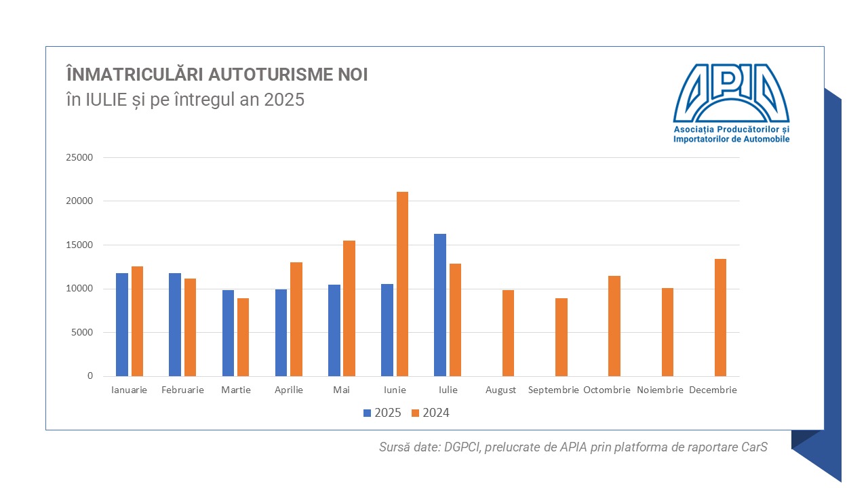Click the blue 2025 legend swatch

368,413
